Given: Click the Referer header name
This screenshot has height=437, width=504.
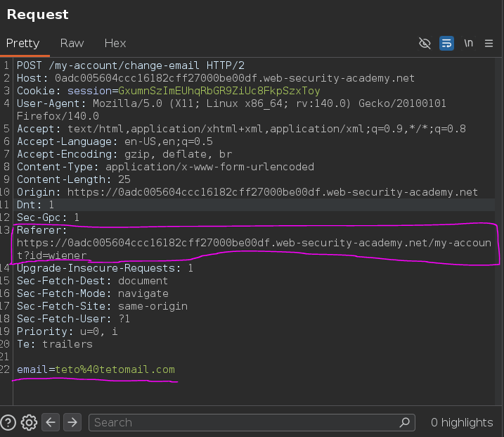Looking at the screenshot, I should (x=41, y=230).
